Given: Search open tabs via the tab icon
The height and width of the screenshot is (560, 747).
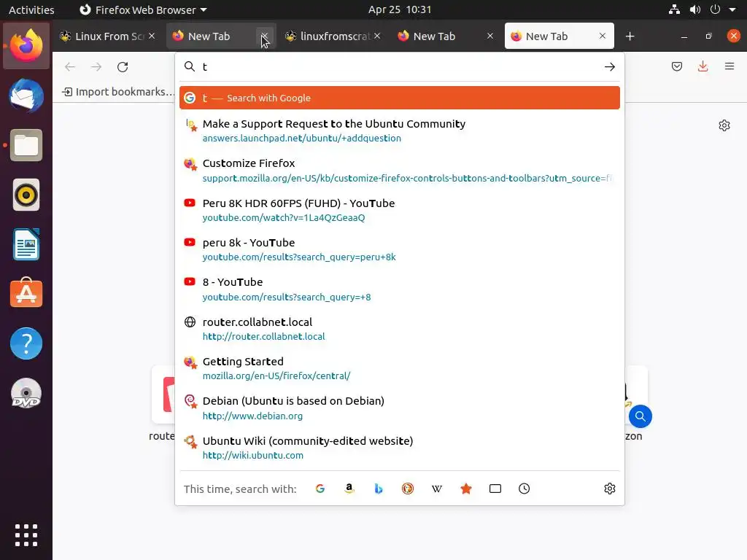Looking at the screenshot, I should click(495, 489).
